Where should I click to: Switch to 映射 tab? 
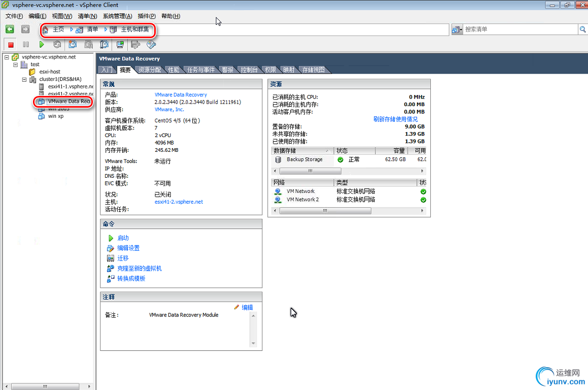click(289, 70)
